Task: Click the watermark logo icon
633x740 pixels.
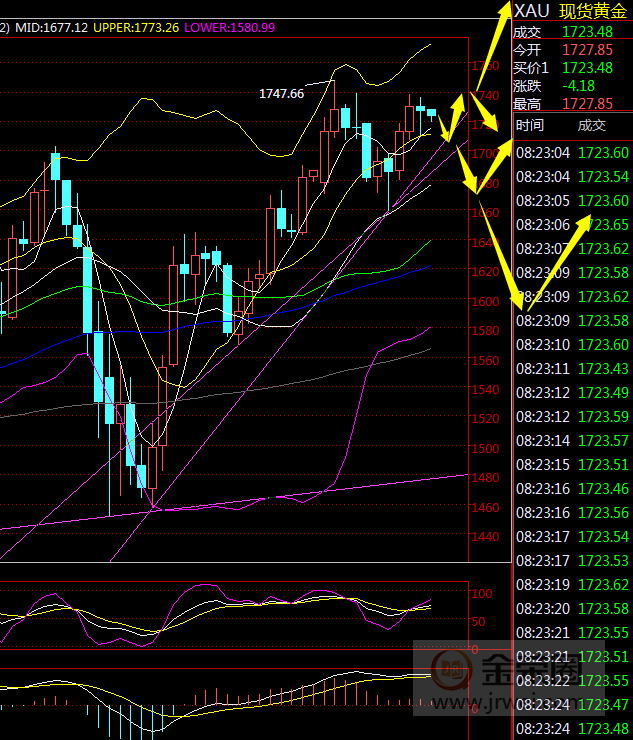Action: [454, 668]
